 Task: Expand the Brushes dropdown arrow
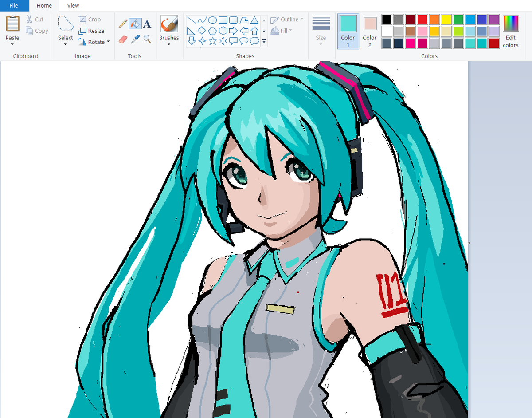pyautogui.click(x=169, y=45)
